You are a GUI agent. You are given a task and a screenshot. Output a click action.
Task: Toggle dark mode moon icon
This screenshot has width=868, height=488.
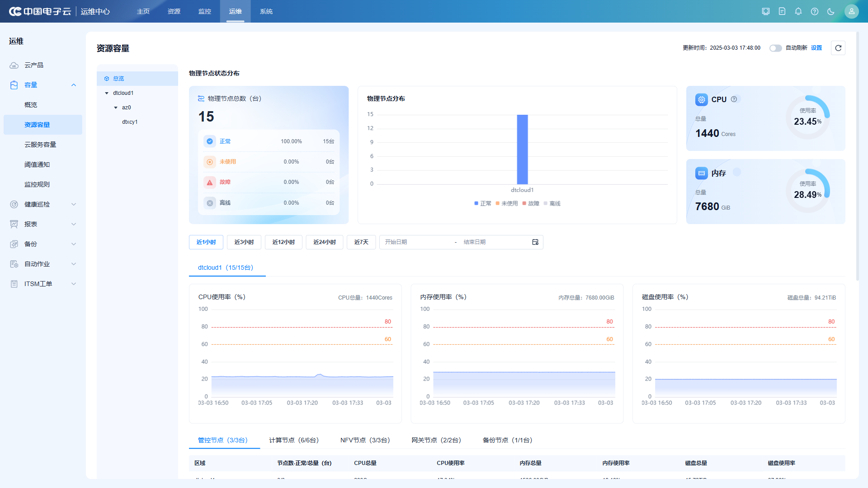pos(831,11)
